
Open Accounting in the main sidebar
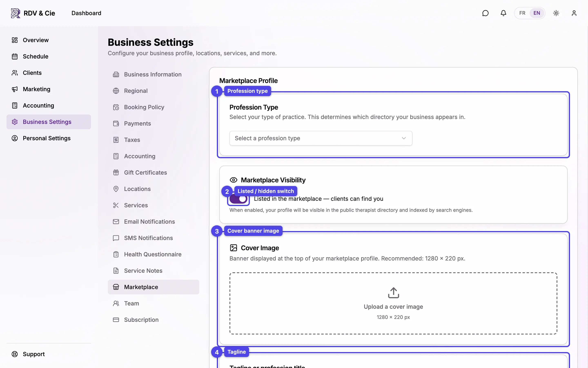coord(49,106)
